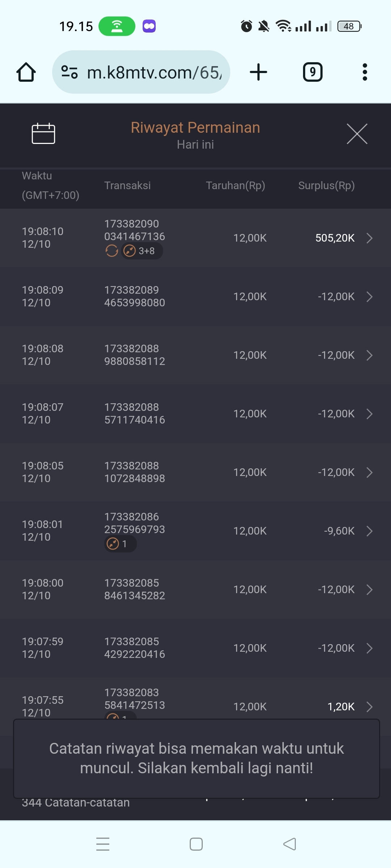This screenshot has height=868, width=391.
Task: Open the Android recent apps menu button
Action: coord(103,844)
